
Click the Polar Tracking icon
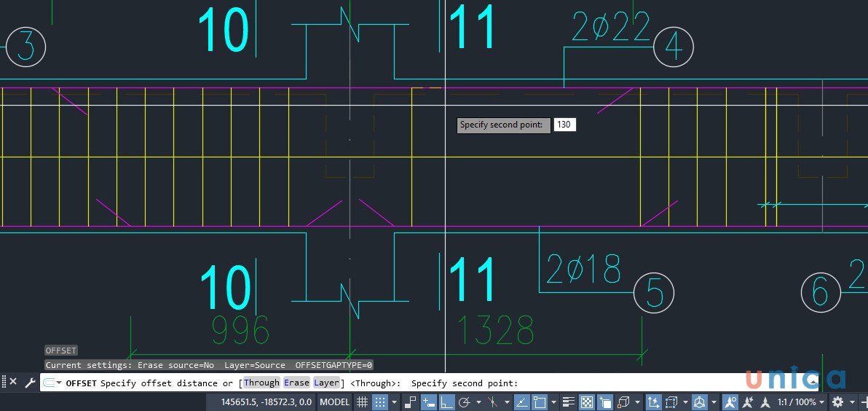[x=463, y=402]
